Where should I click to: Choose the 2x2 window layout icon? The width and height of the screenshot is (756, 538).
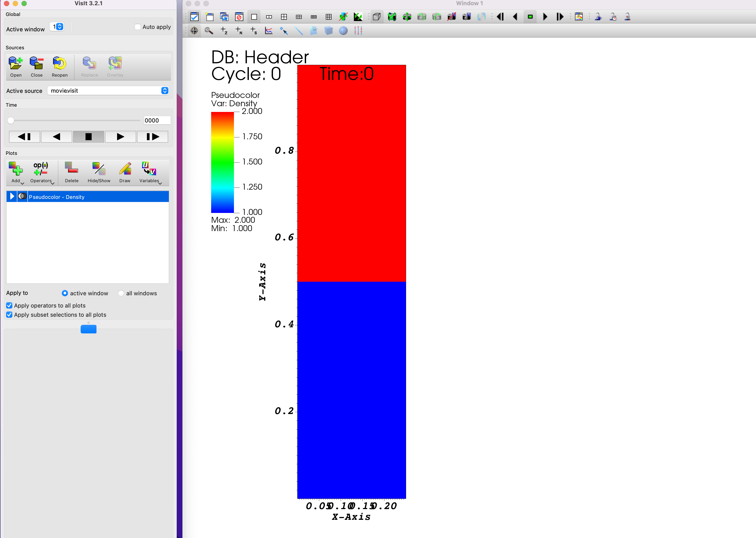point(284,17)
